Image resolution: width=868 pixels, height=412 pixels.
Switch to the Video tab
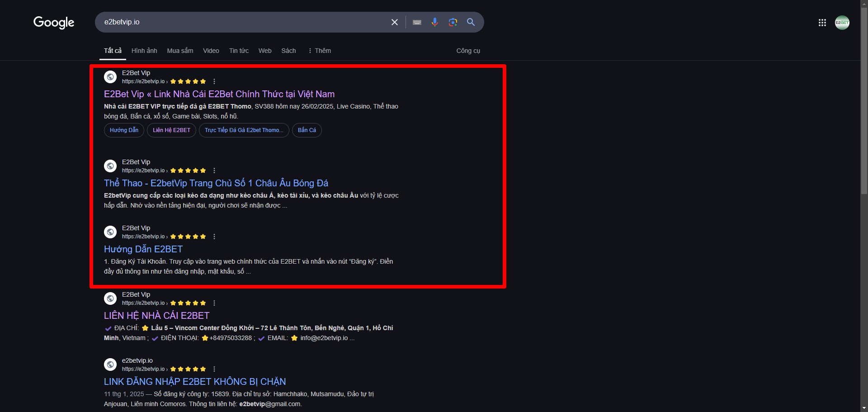(211, 51)
